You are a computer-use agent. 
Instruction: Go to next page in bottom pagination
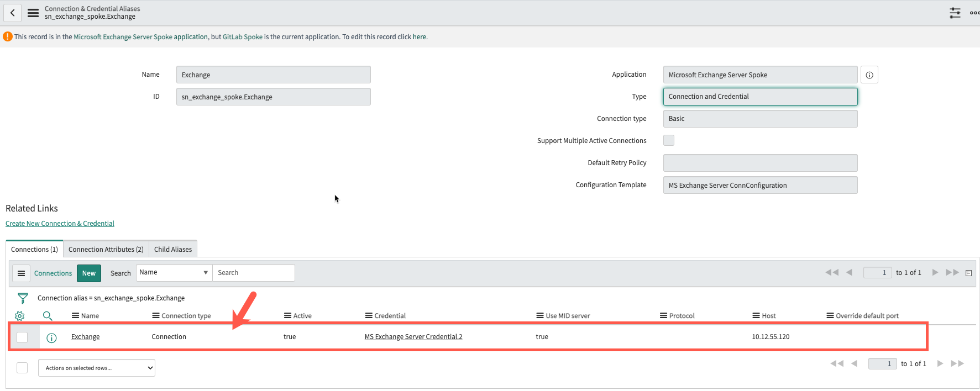[940, 363]
